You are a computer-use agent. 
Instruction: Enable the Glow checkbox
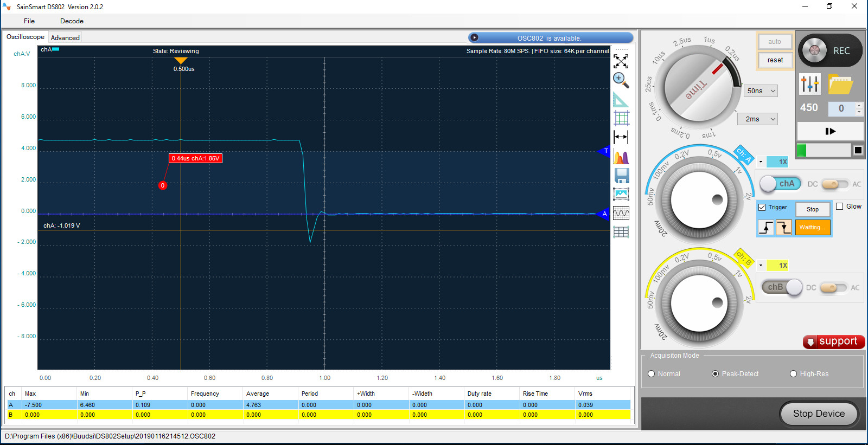(x=839, y=206)
